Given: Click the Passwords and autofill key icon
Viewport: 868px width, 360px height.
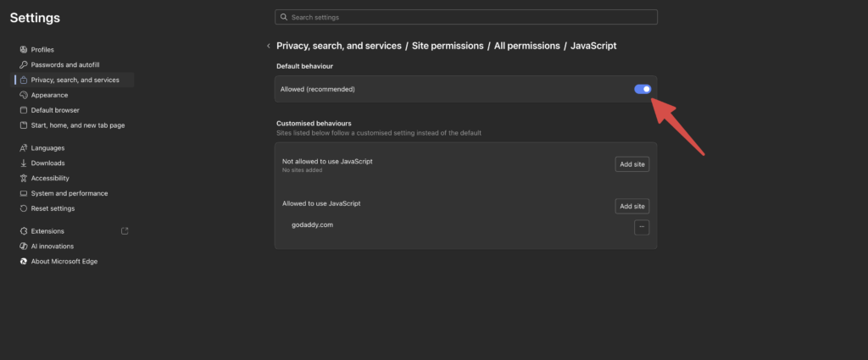Looking at the screenshot, I should [x=24, y=65].
